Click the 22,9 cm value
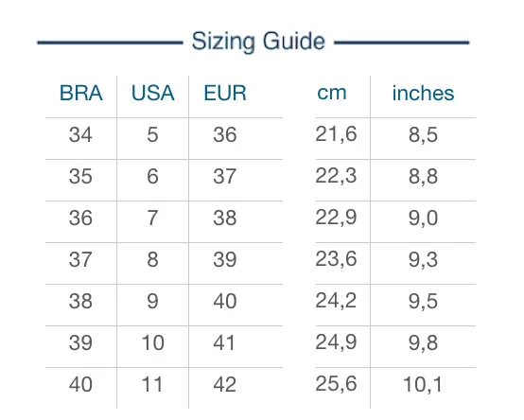This screenshot has width=524, height=420. pos(336,218)
